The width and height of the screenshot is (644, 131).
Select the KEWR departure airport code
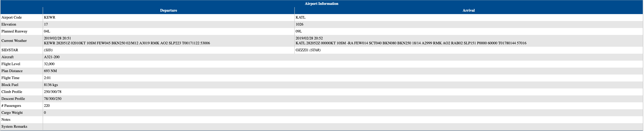coord(49,18)
